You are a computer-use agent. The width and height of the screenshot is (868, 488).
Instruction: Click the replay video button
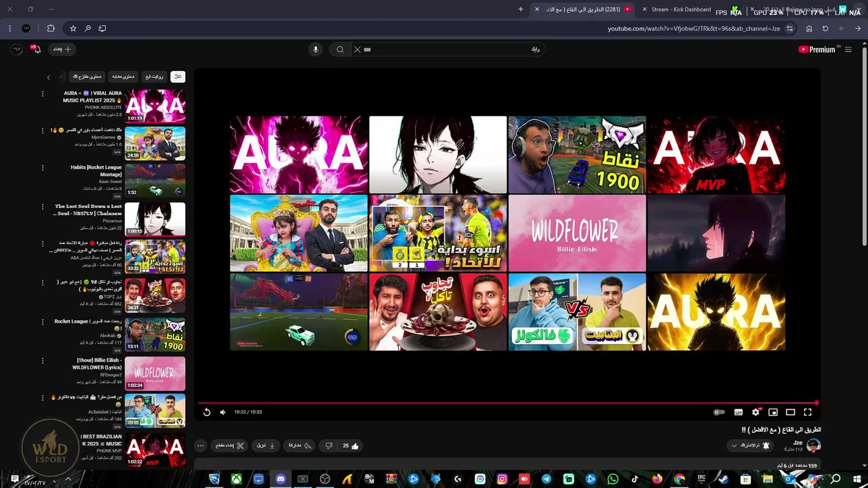207,412
